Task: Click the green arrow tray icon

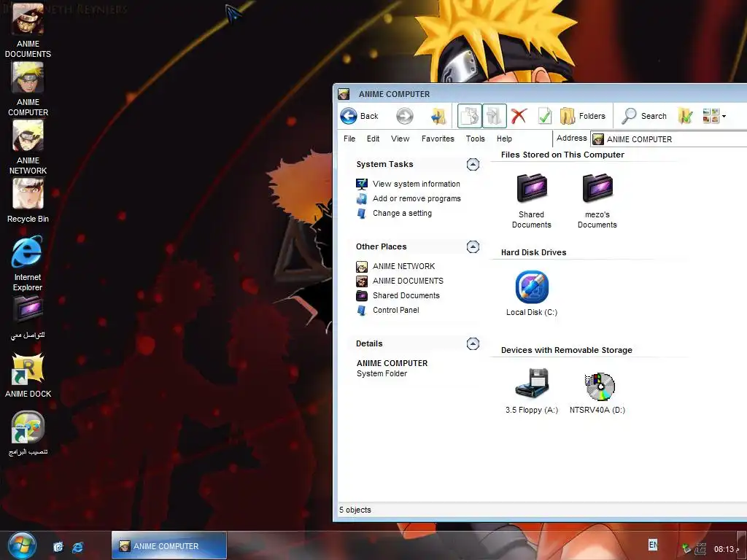Action: (686, 549)
